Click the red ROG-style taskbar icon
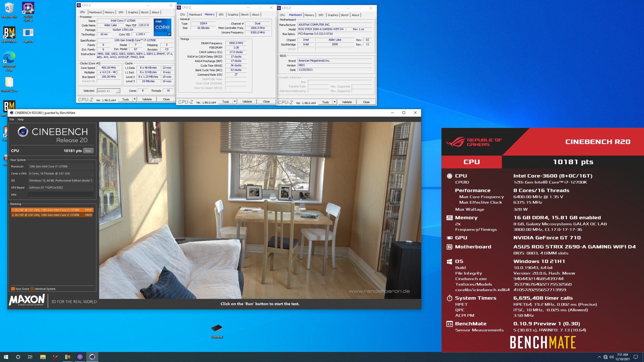Viewport: 644px width, 362px height. (55, 357)
